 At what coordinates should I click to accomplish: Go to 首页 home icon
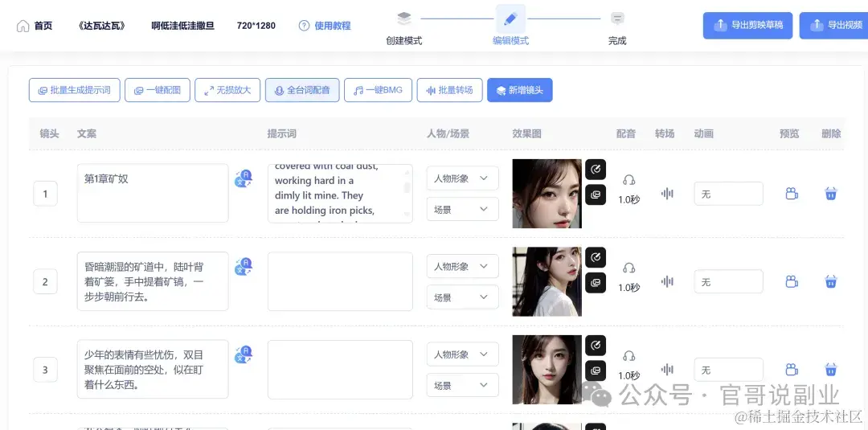pyautogui.click(x=23, y=26)
